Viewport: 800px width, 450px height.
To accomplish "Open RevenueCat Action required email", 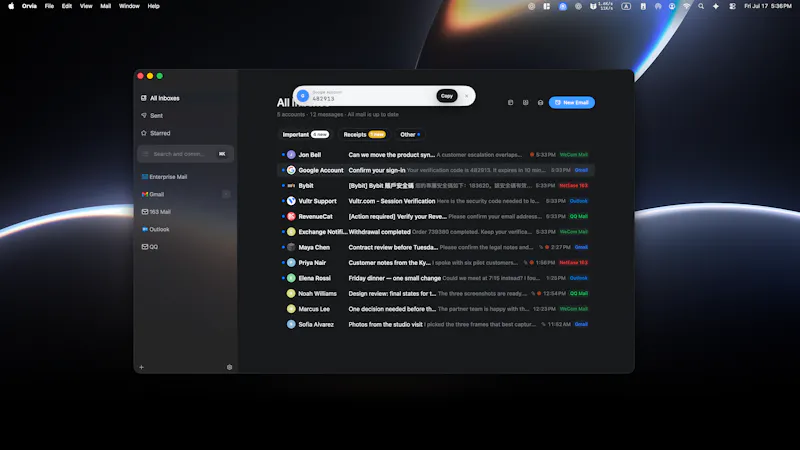I will click(x=436, y=216).
